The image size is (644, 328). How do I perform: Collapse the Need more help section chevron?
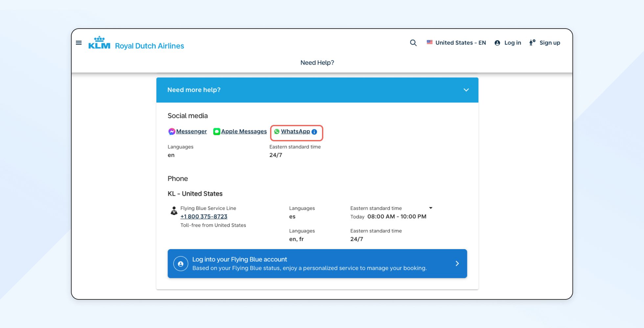coord(466,90)
